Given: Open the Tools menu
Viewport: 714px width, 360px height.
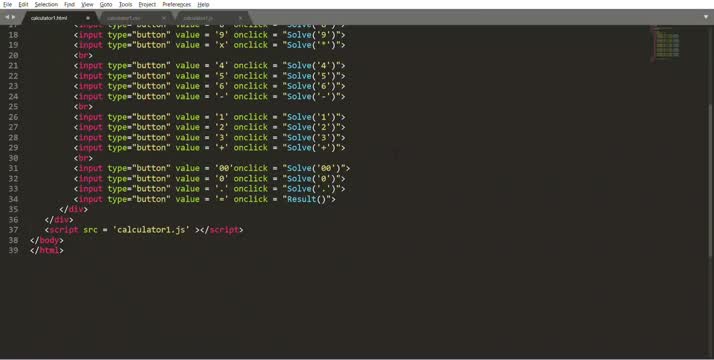Looking at the screenshot, I should tap(125, 4).
